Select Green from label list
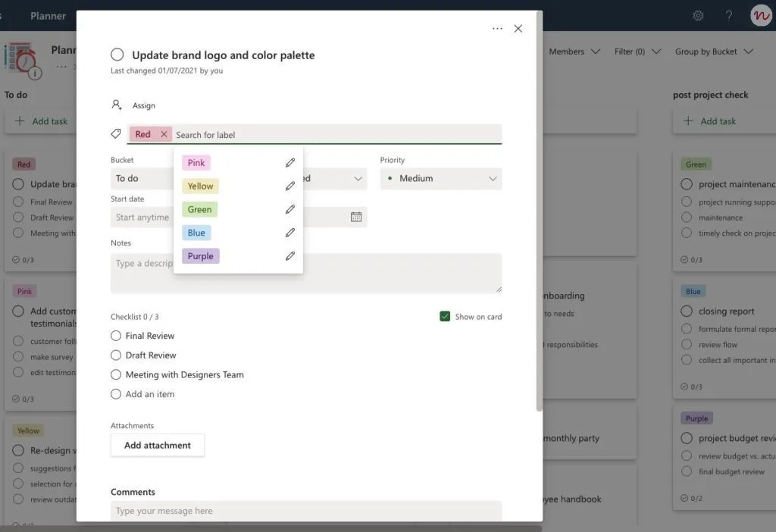This screenshot has width=776, height=532. pyautogui.click(x=199, y=209)
